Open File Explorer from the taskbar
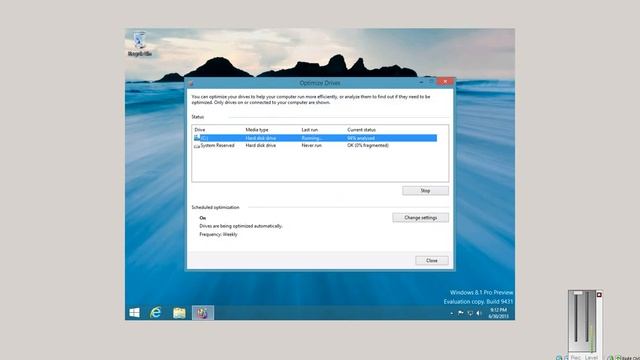This screenshot has width=640, height=360. pos(179,313)
